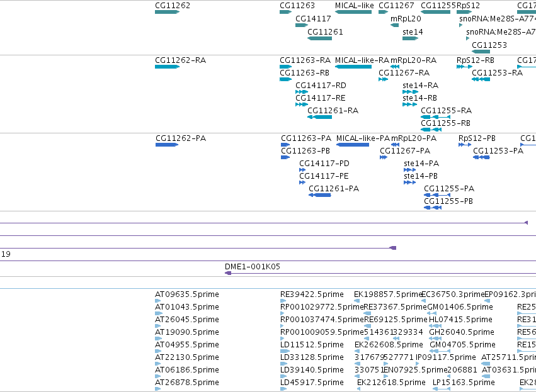Viewport: 536px width, 392px height.
Task: Open the CG11253-RA transcript label
Action: [497, 73]
